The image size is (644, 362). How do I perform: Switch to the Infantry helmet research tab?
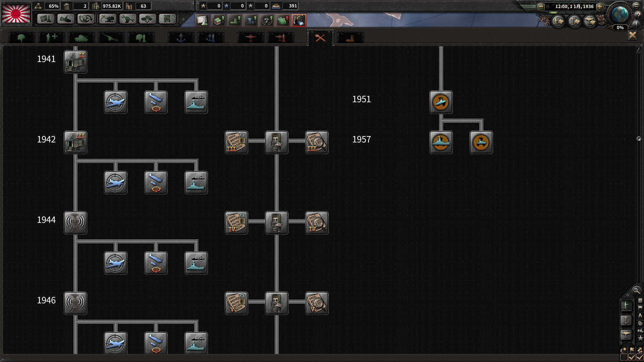click(x=21, y=38)
